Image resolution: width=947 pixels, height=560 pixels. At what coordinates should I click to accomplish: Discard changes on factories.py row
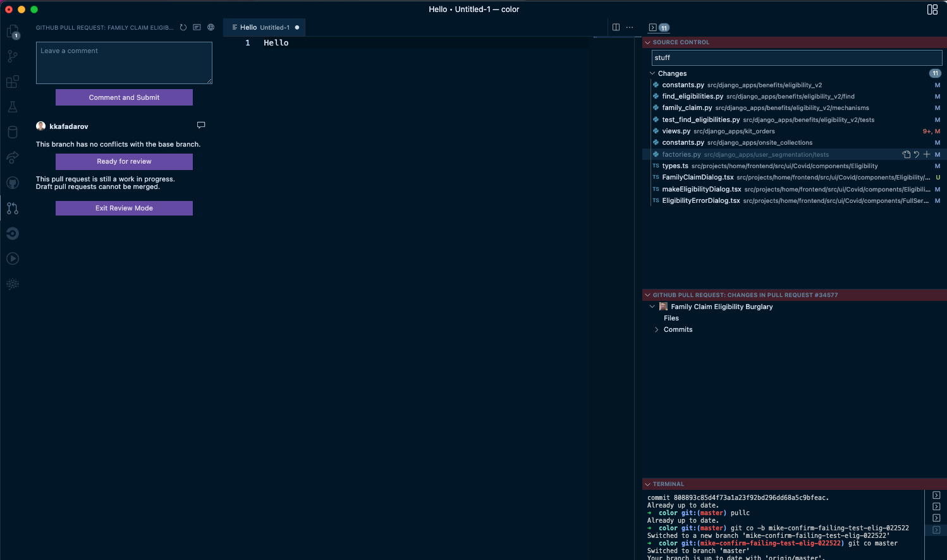point(917,154)
